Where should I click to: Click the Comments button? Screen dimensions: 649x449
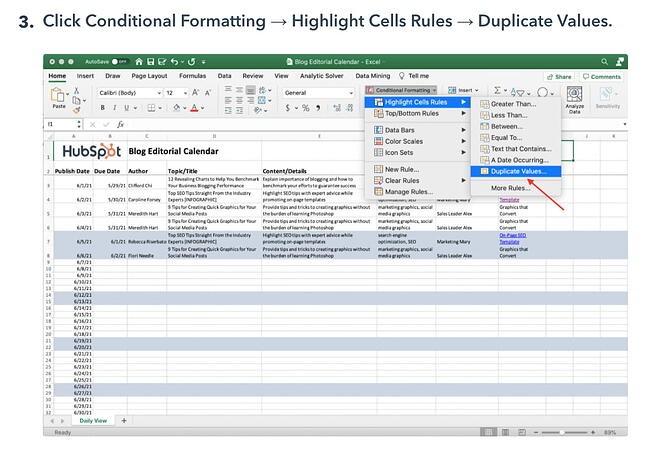tap(602, 77)
